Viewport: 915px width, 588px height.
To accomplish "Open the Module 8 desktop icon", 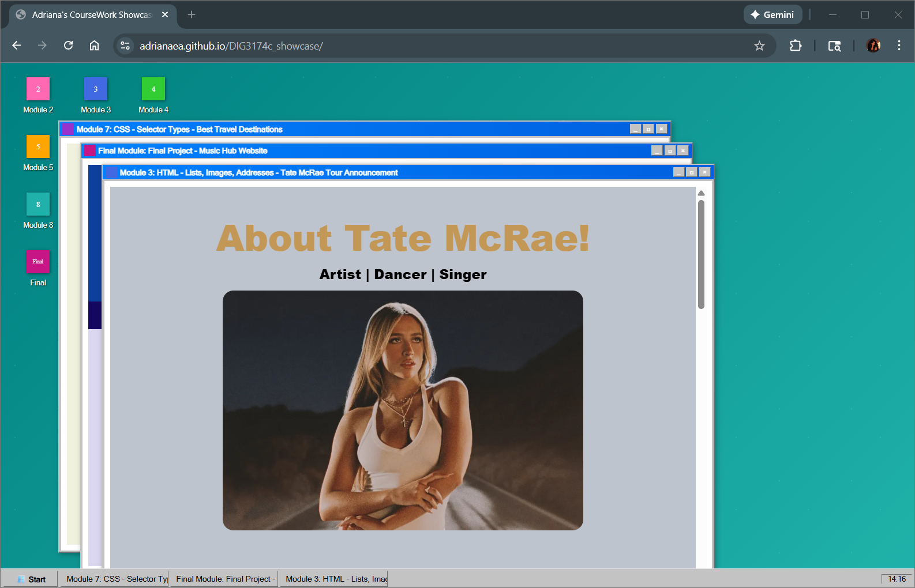I will click(38, 205).
